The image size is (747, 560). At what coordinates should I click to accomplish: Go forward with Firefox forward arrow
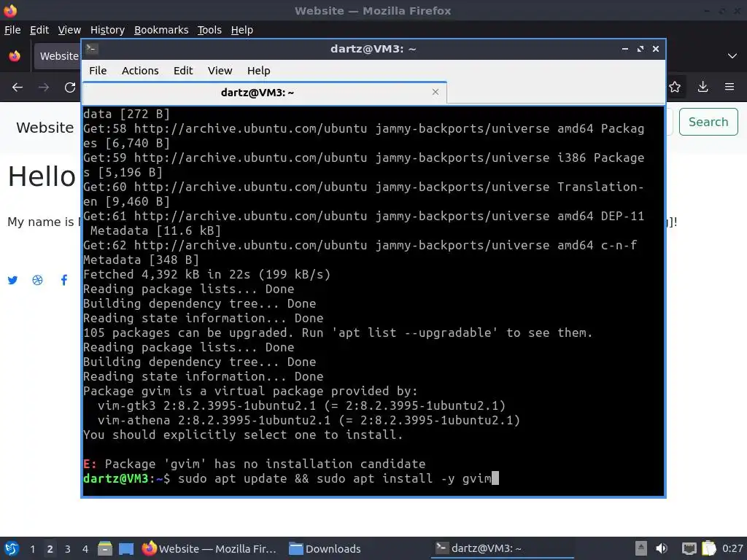pos(43,87)
